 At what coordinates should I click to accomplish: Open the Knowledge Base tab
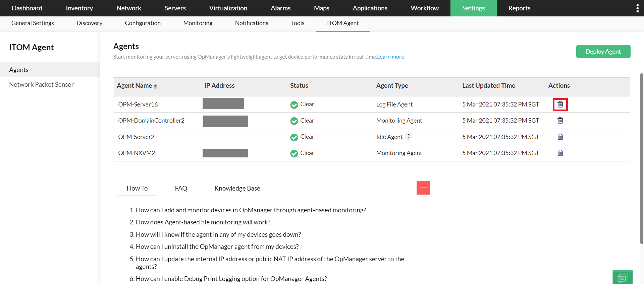[x=237, y=188]
